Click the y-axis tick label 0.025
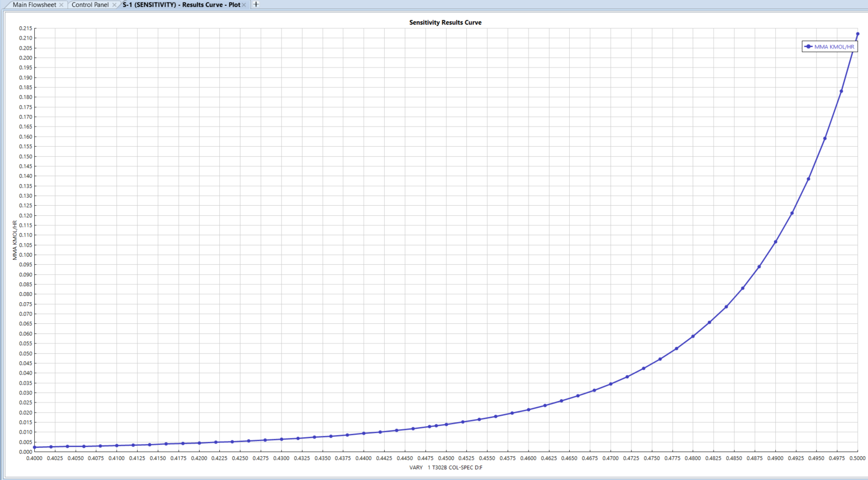 [25, 402]
